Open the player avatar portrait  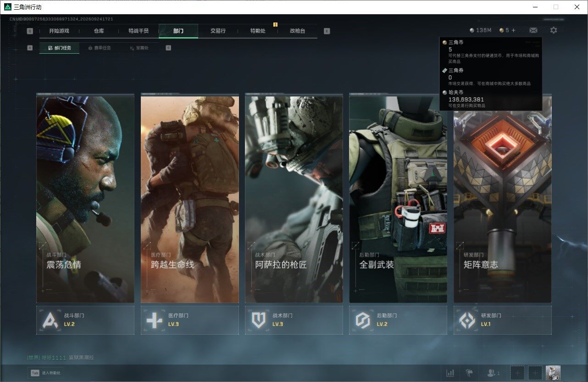(553, 373)
